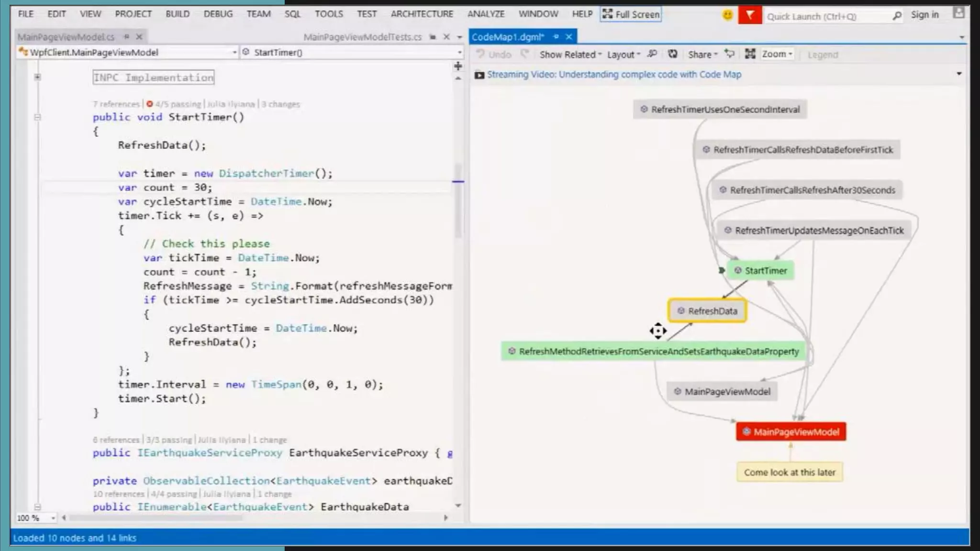
Task: Click the Refresh code map icon
Action: pos(672,55)
